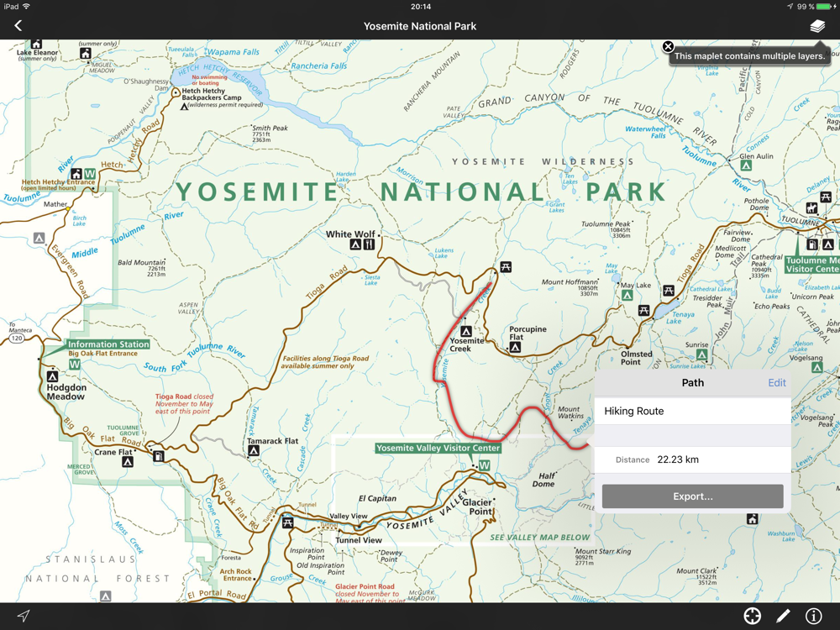Viewport: 840px width, 630px height.
Task: Tap the Hetch Hetchy ranger station icon
Action: click(76, 174)
